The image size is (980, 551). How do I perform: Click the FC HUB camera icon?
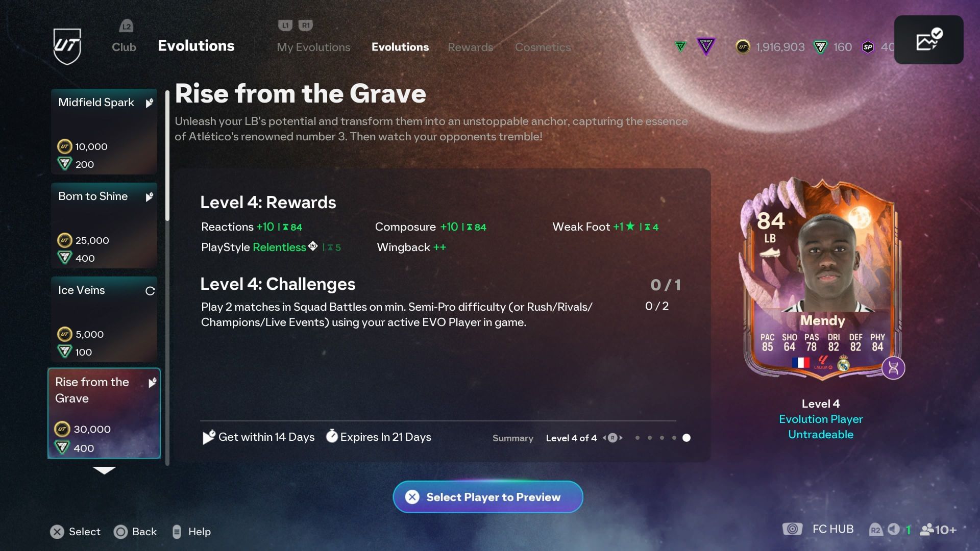pos(792,529)
